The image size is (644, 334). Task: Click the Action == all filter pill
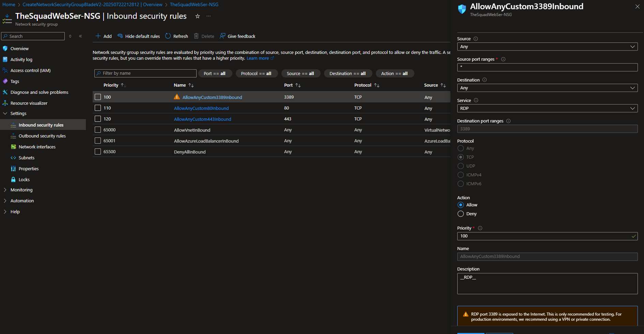(x=395, y=73)
